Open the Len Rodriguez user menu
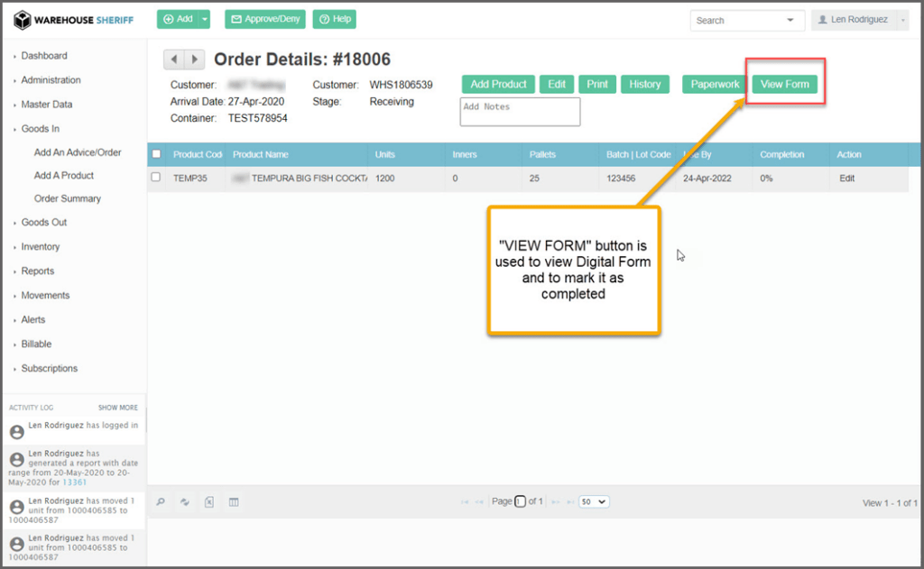Screen dimensions: 924x569 (858, 20)
